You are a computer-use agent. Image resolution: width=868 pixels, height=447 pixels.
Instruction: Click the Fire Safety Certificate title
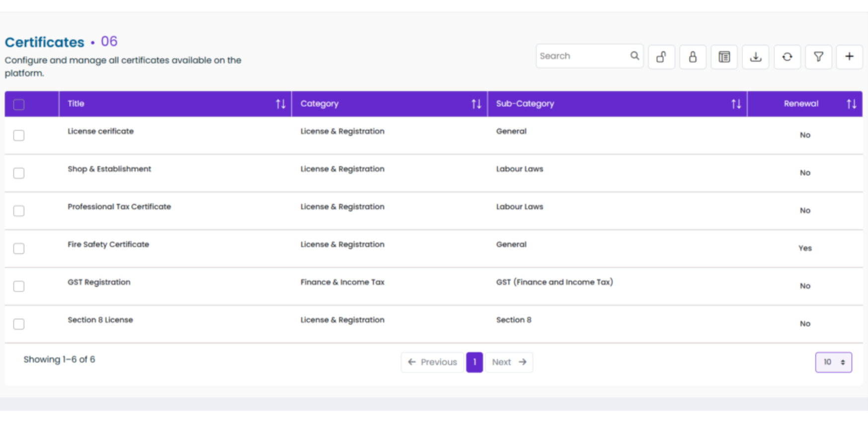pyautogui.click(x=108, y=244)
